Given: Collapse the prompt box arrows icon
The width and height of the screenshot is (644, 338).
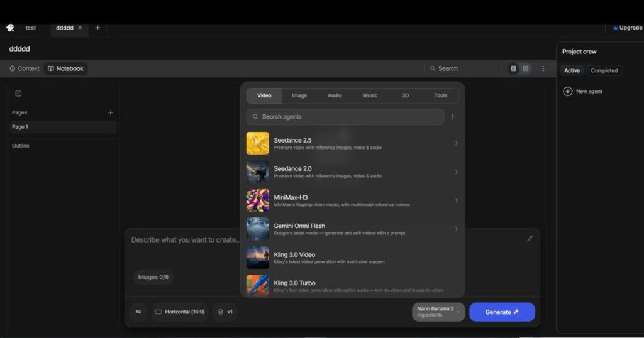Looking at the screenshot, I should pyautogui.click(x=530, y=238).
